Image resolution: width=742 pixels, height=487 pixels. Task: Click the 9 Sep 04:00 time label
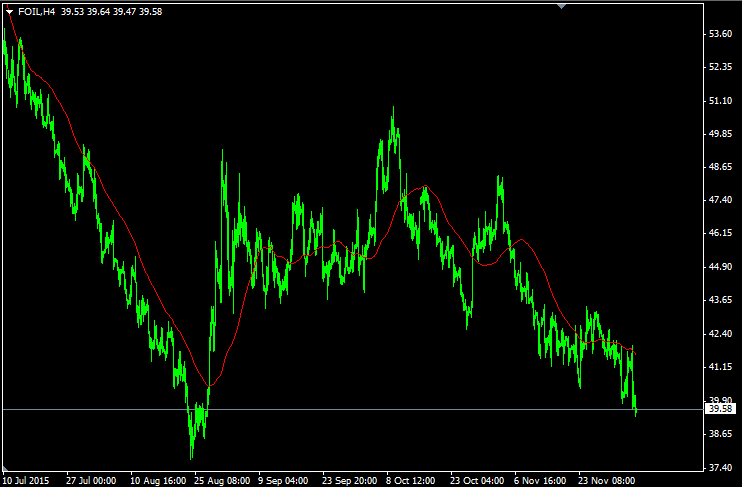tap(283, 481)
